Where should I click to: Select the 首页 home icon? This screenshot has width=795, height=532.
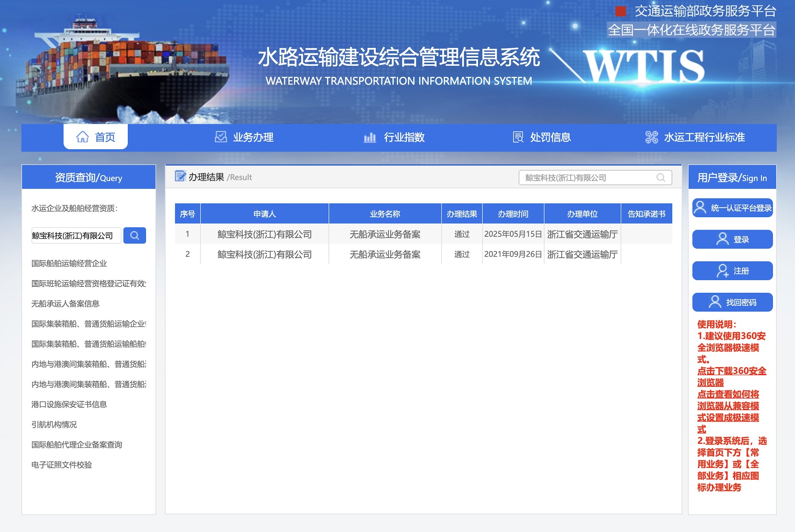[82, 137]
